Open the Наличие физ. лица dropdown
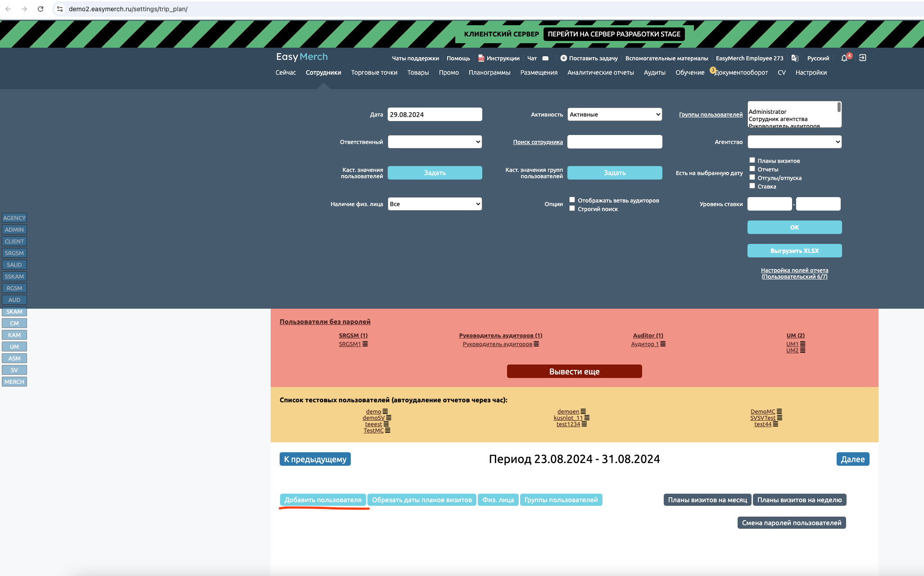 (435, 204)
